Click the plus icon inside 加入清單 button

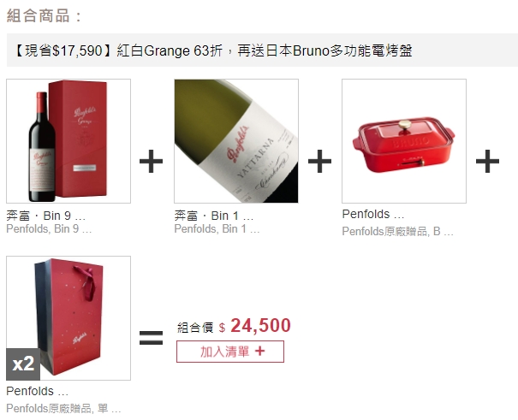pyautogui.click(x=260, y=351)
